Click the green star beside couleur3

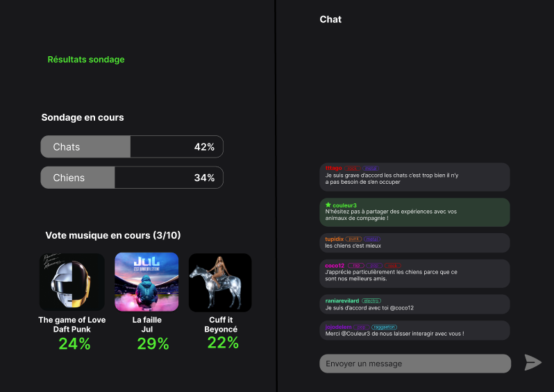point(328,205)
